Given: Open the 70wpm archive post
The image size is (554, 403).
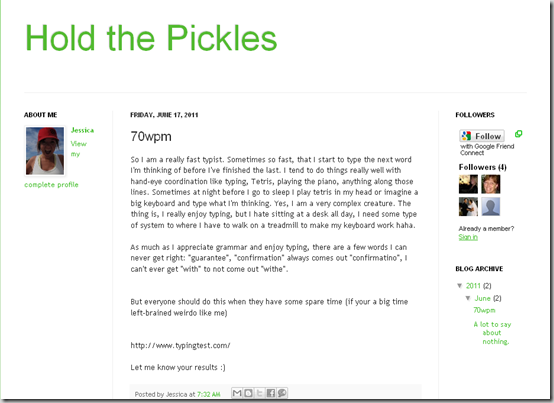Looking at the screenshot, I should [x=484, y=310].
